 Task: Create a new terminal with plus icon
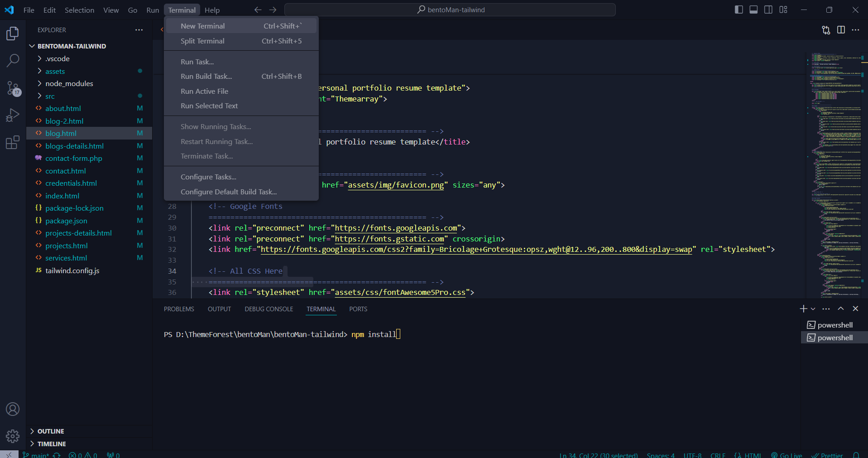pos(803,309)
